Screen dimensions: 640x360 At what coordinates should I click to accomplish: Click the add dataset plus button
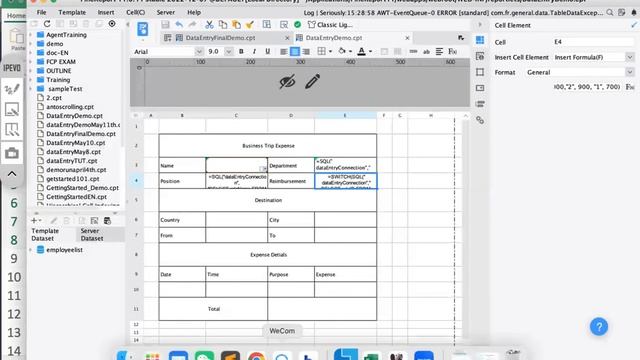(34, 220)
